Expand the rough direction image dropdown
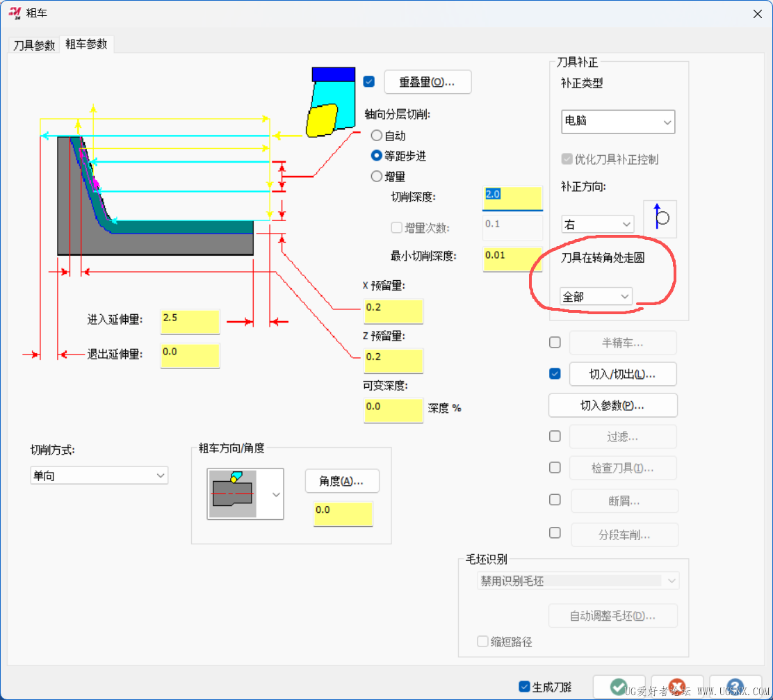 (x=276, y=494)
